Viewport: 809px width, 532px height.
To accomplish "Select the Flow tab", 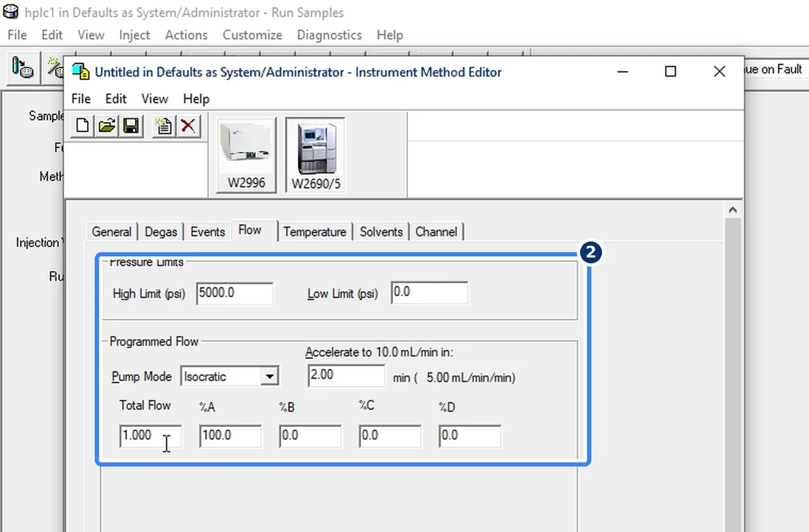I will point(251,231).
